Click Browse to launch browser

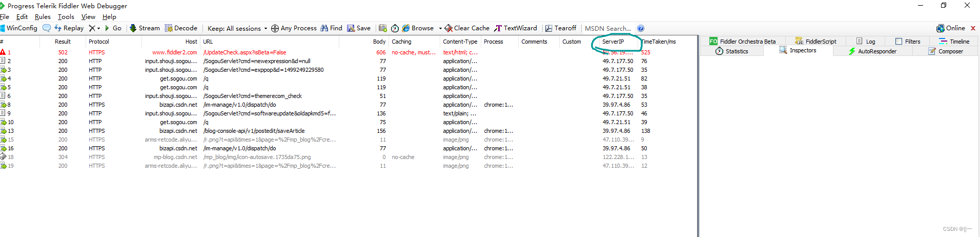click(418, 28)
